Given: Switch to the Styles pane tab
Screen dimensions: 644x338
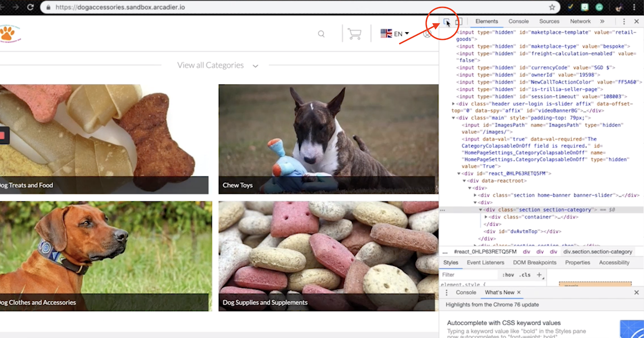Looking at the screenshot, I should [451, 263].
